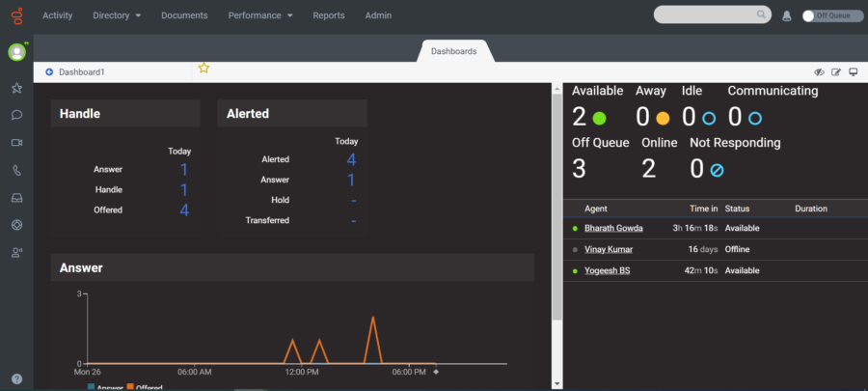Click Yogeesh BS's green status dot

575,271
